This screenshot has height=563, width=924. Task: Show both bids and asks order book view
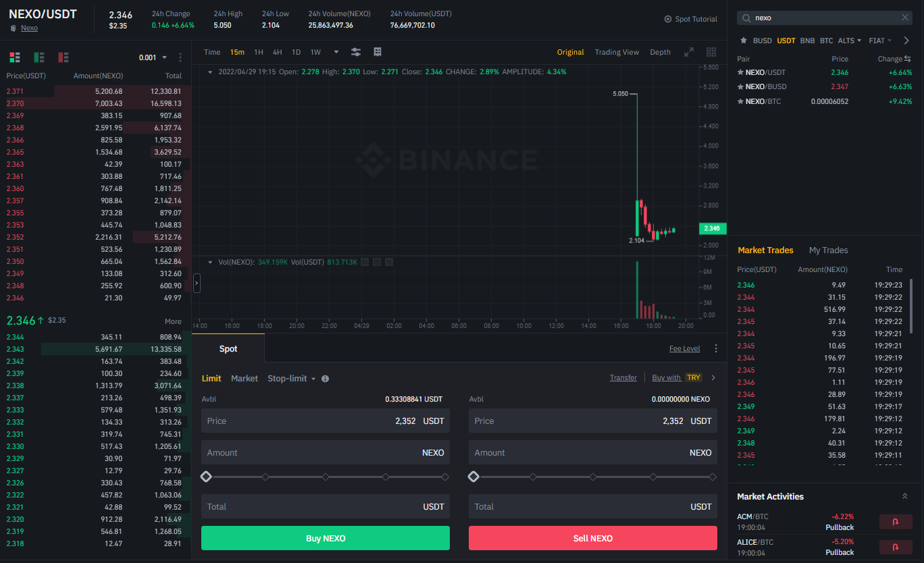(x=14, y=57)
